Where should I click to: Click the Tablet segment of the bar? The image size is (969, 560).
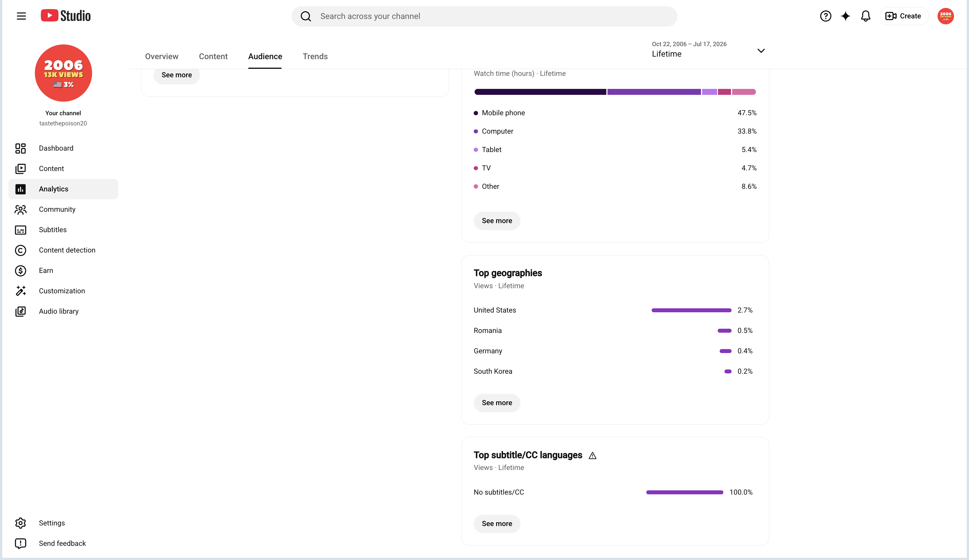pyautogui.click(x=709, y=92)
